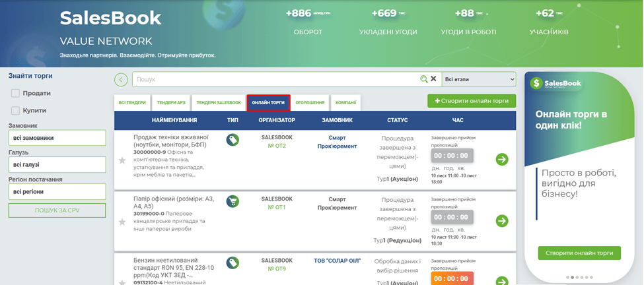Click the Замовник column header in table
Image resolution: width=644 pixels, height=285 pixels.
[337, 121]
